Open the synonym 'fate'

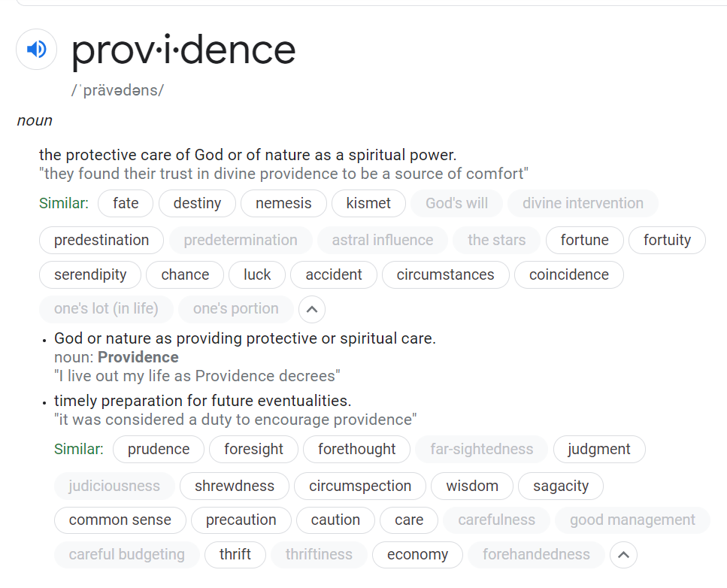[126, 203]
